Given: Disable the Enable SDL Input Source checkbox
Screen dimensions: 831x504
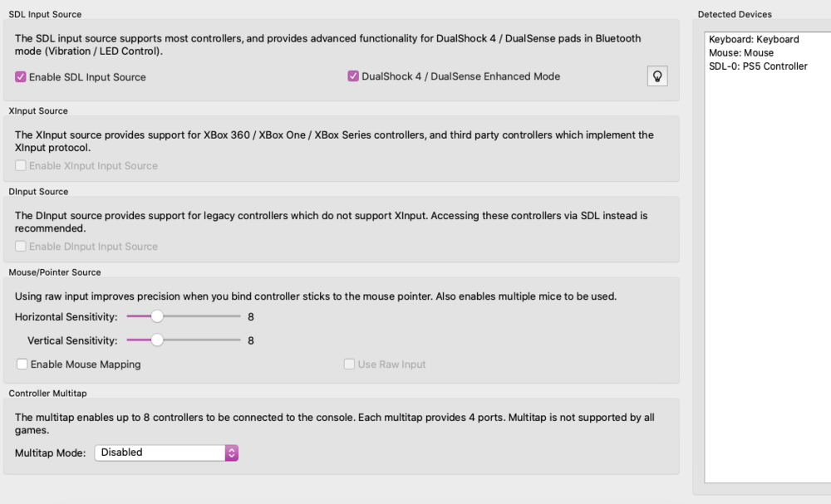Looking at the screenshot, I should (x=21, y=77).
